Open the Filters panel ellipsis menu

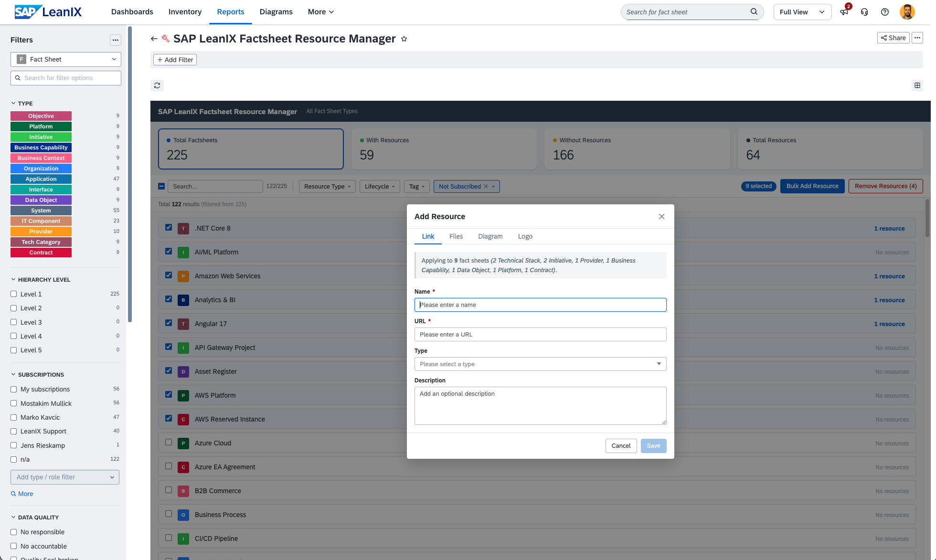116,40
